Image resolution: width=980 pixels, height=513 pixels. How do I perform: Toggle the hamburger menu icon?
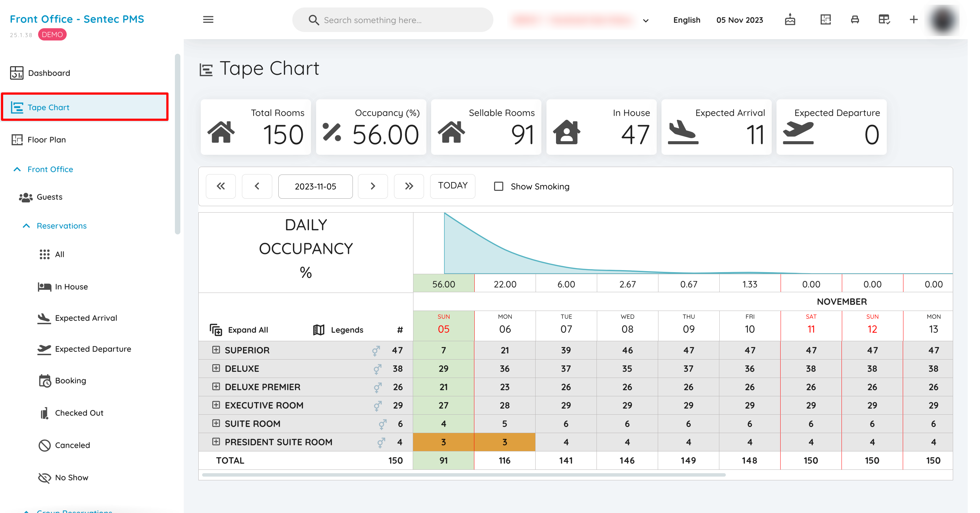point(208,19)
